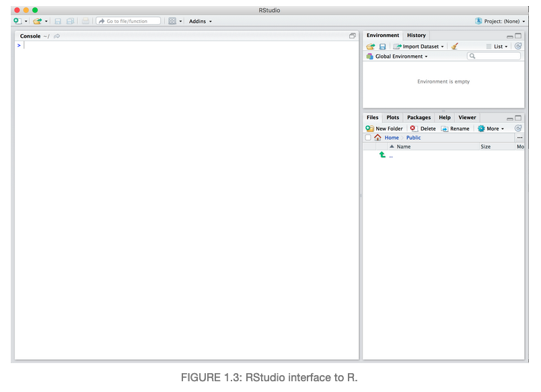Viewport: 541px width, 392px height.
Task: Click the Home house icon in breadcrumb
Action: (x=377, y=138)
